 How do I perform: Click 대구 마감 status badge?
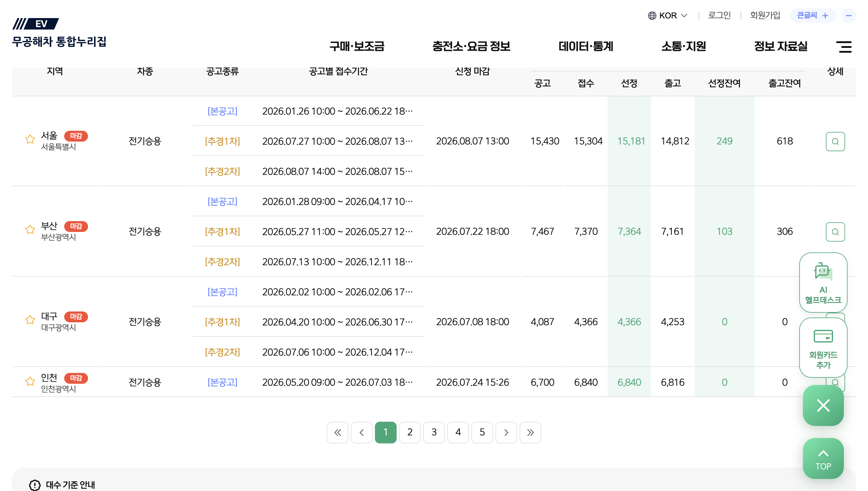pyautogui.click(x=76, y=317)
